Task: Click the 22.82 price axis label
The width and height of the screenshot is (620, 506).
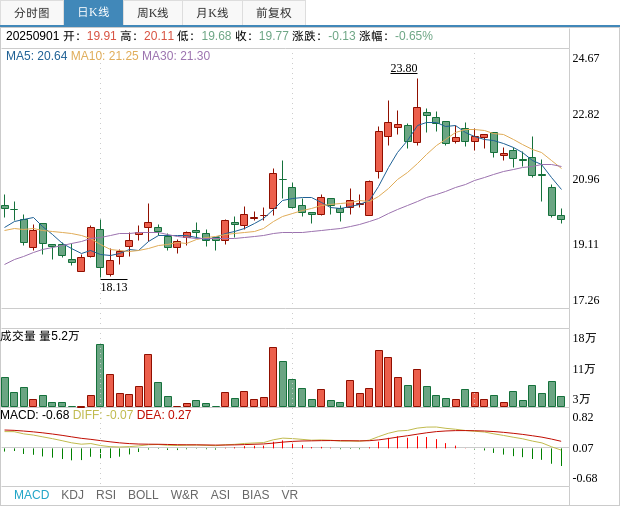Action: [586, 114]
